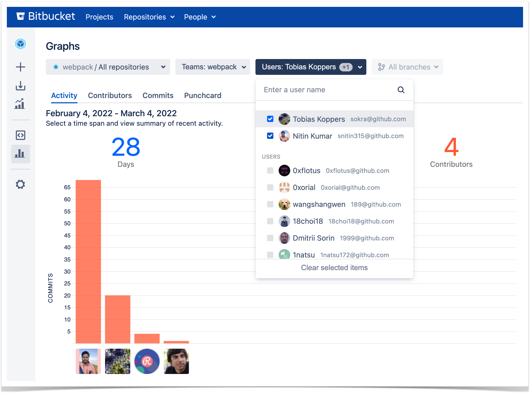532x394 pixels.
Task: Click the clone download icon in sidebar
Action: point(21,86)
